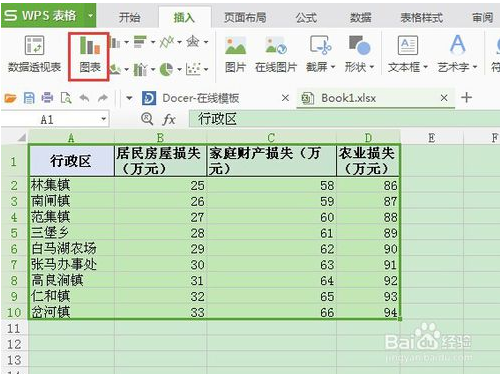Select the cell containing 94
This screenshot has height=374, width=500.
click(368, 312)
